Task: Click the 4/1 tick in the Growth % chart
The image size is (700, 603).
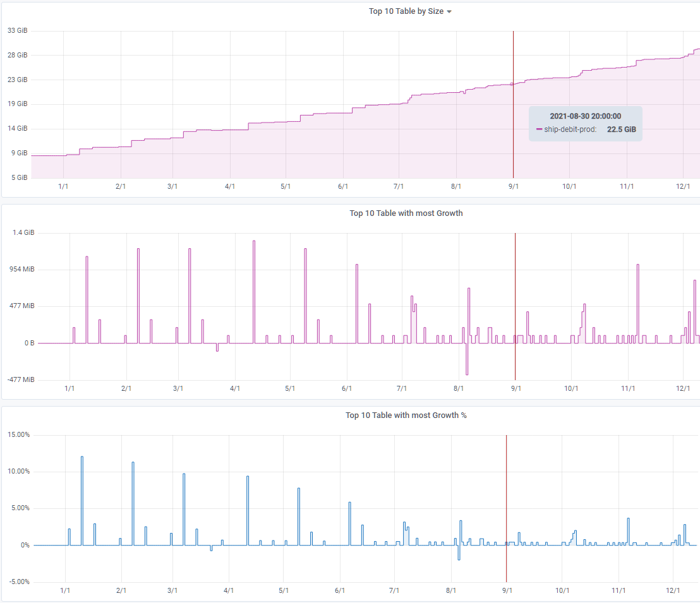Action: [x=229, y=590]
